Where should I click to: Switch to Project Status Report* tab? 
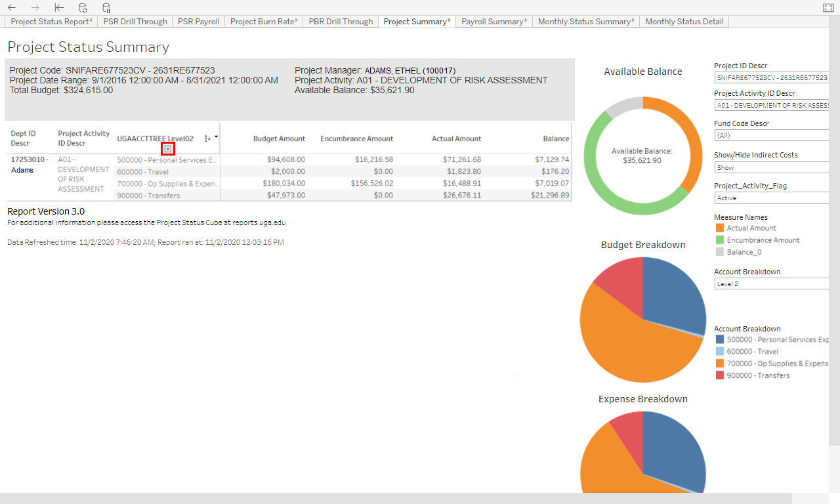tap(52, 22)
